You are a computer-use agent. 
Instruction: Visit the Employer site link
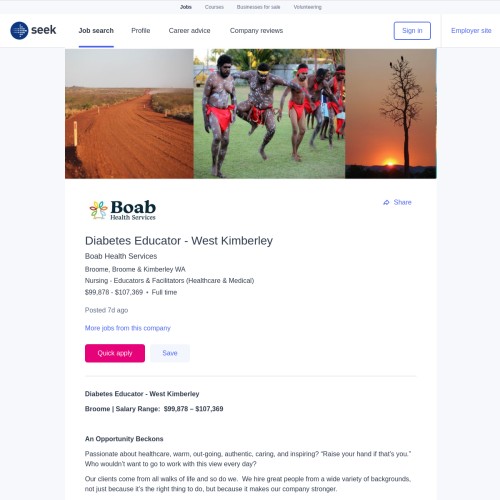click(471, 31)
